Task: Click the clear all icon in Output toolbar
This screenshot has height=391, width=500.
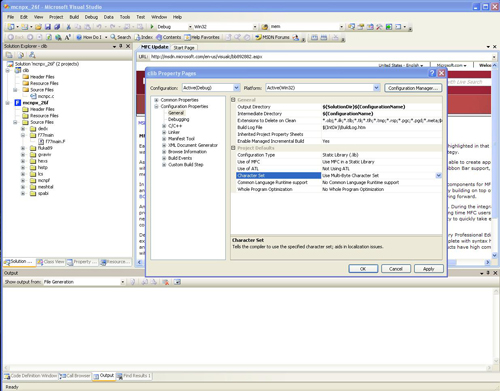Action: [x=165, y=282]
